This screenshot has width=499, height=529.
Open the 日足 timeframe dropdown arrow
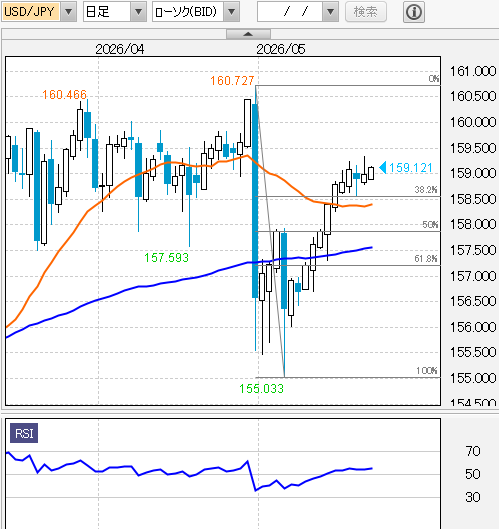(x=138, y=12)
